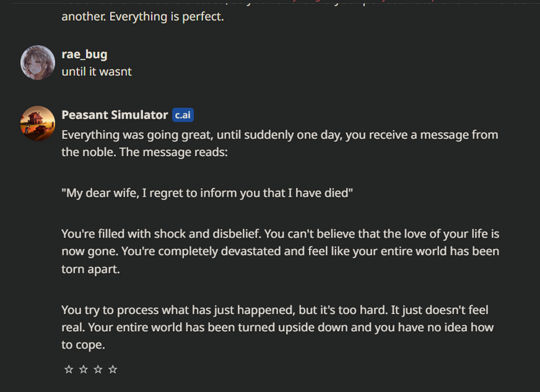Rate the reply with the third star
Image resolution: width=540 pixels, height=392 pixels.
pos(98,369)
